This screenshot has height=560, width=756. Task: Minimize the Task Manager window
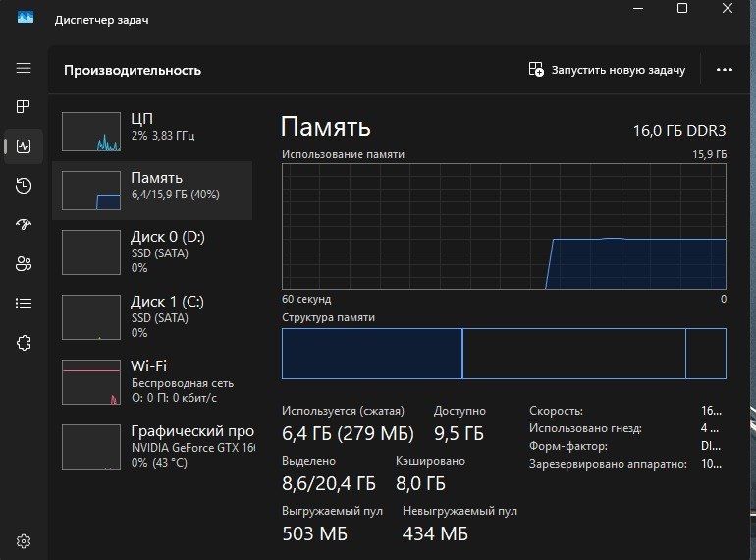tap(638, 8)
